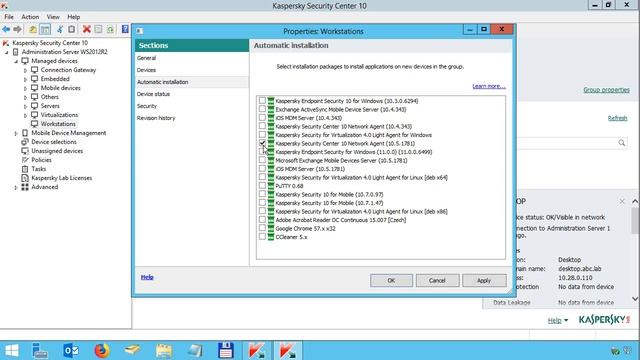Open Outlook from the taskbar
The width and height of the screenshot is (640, 360).
pos(71,351)
